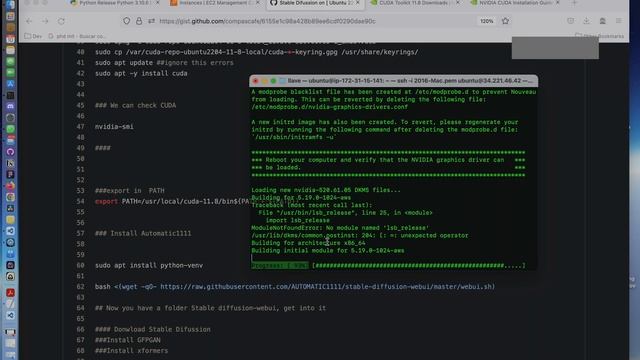
Task: Switch to NVIDIA CUDA Installation Guide tab
Action: point(514,3)
